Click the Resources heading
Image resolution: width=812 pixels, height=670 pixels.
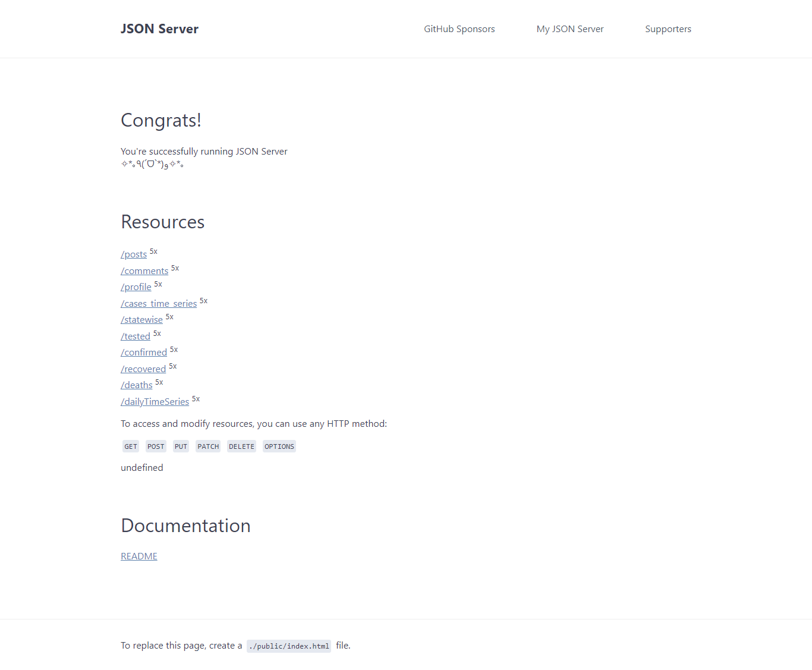coord(162,222)
